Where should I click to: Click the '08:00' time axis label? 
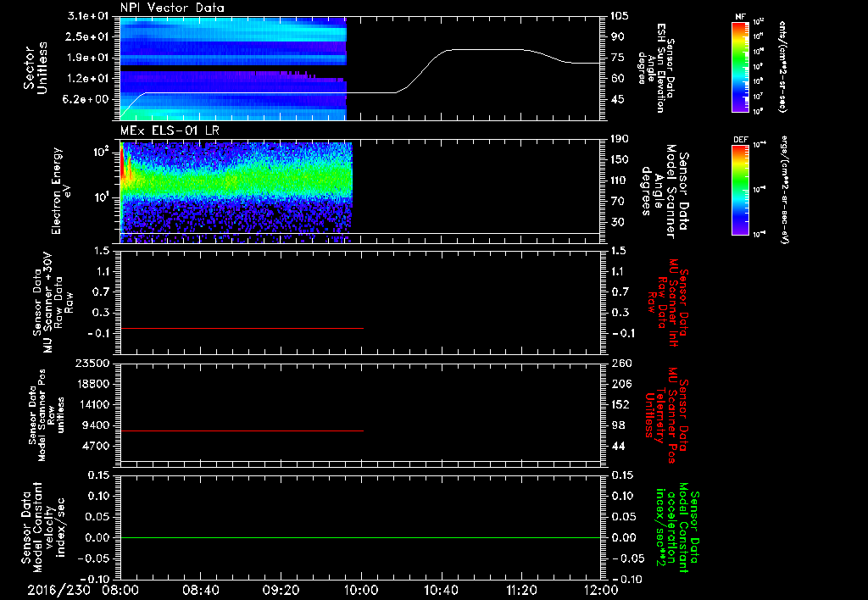pos(120,590)
